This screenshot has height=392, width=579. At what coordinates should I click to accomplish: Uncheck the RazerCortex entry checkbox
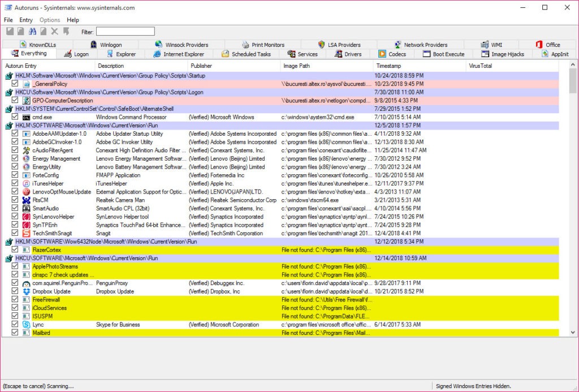[15, 249]
